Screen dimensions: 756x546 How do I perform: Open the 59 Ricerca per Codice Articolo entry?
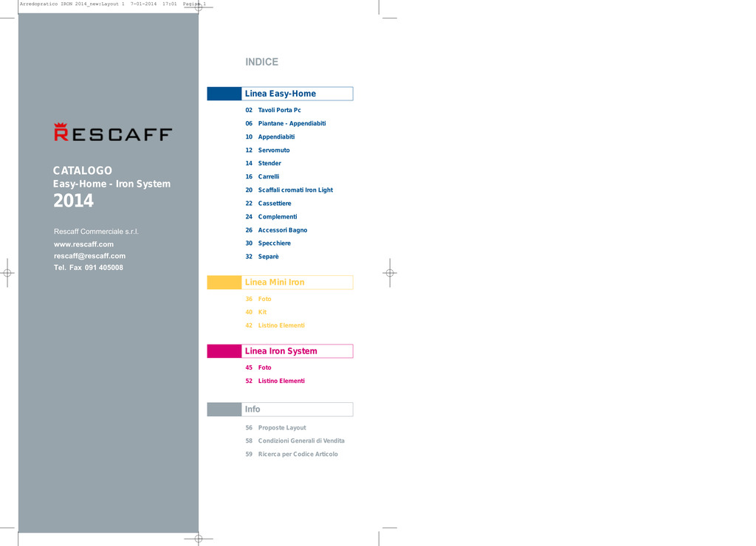click(x=292, y=455)
